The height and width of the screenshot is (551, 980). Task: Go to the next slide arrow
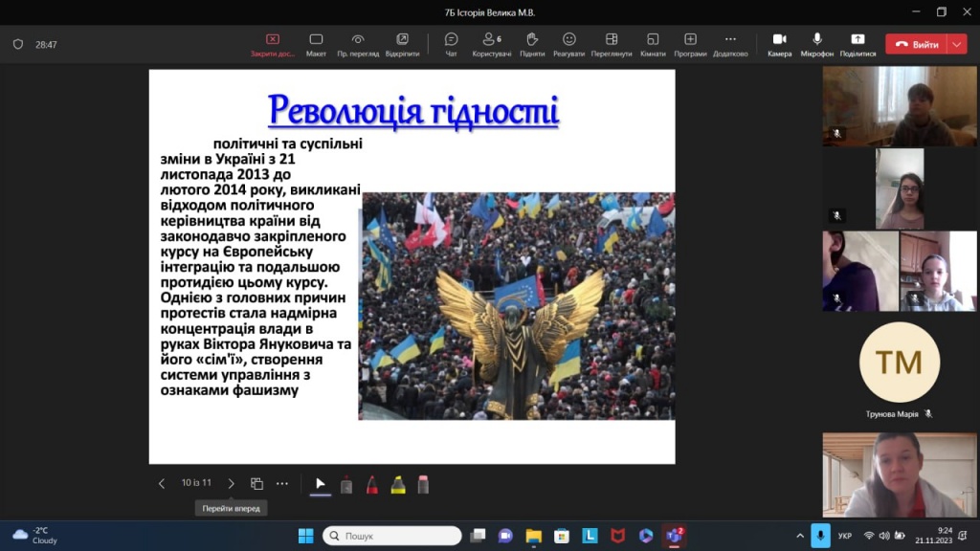[x=231, y=484]
